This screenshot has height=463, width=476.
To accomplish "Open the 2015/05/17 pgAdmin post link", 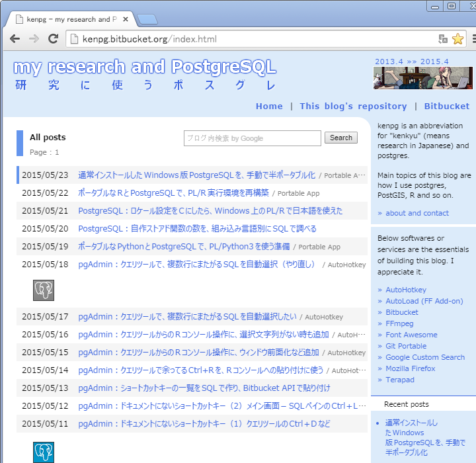I will coord(187,317).
